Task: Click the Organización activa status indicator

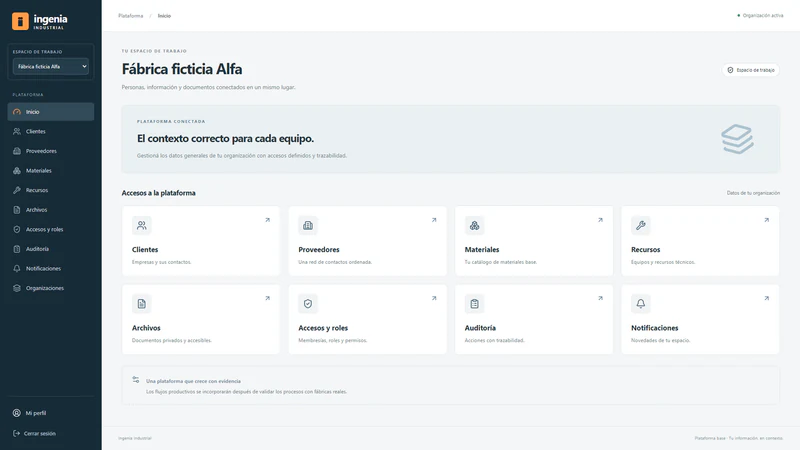Action: pyautogui.click(x=760, y=15)
